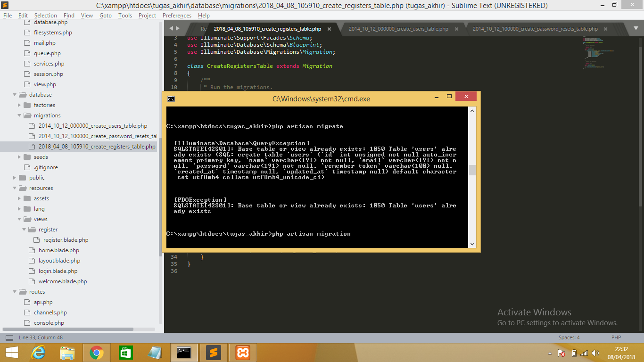This screenshot has height=362, width=644.
Task: Switch to create_password_resets_table.php tab
Action: (535, 29)
